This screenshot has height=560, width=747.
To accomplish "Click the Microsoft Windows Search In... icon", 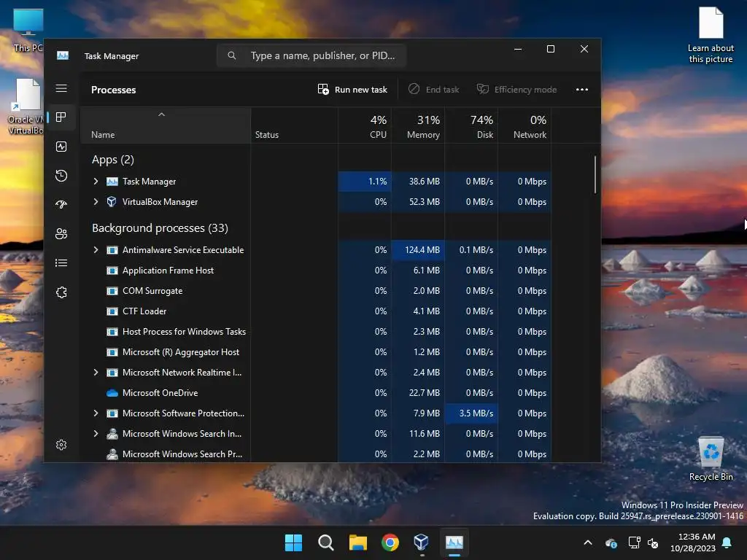I will (112, 434).
